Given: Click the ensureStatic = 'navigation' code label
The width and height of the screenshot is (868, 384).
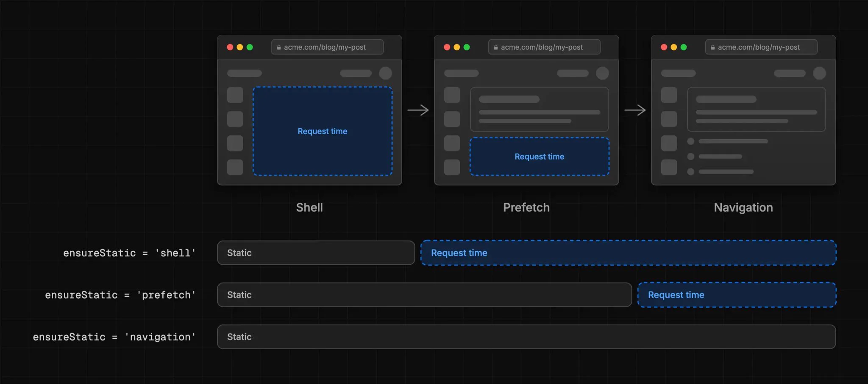Looking at the screenshot, I should pos(114,337).
